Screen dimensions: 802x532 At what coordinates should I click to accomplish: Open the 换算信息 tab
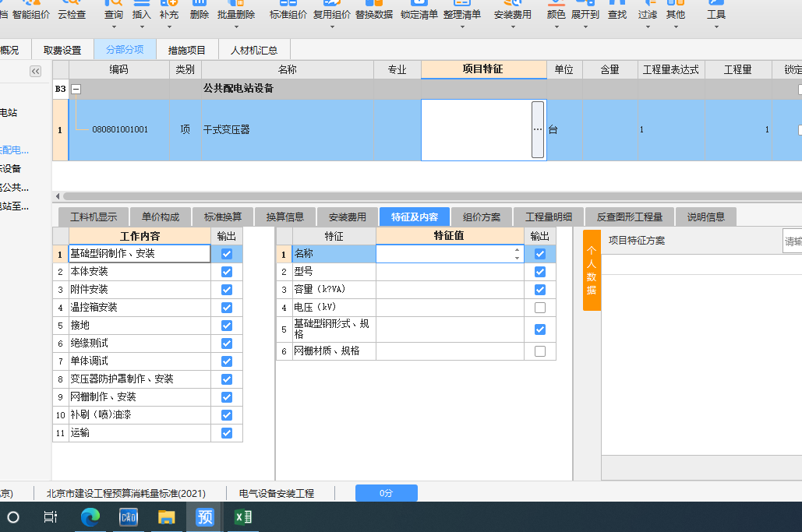(x=285, y=217)
